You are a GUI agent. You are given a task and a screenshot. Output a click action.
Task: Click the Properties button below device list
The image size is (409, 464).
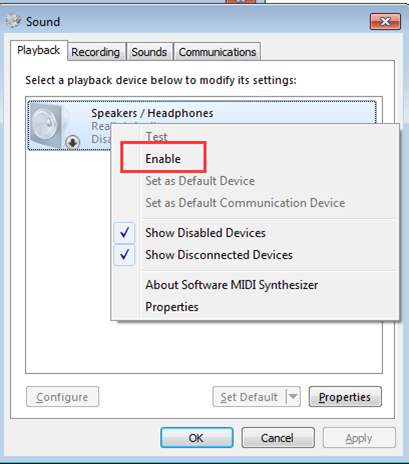(345, 397)
